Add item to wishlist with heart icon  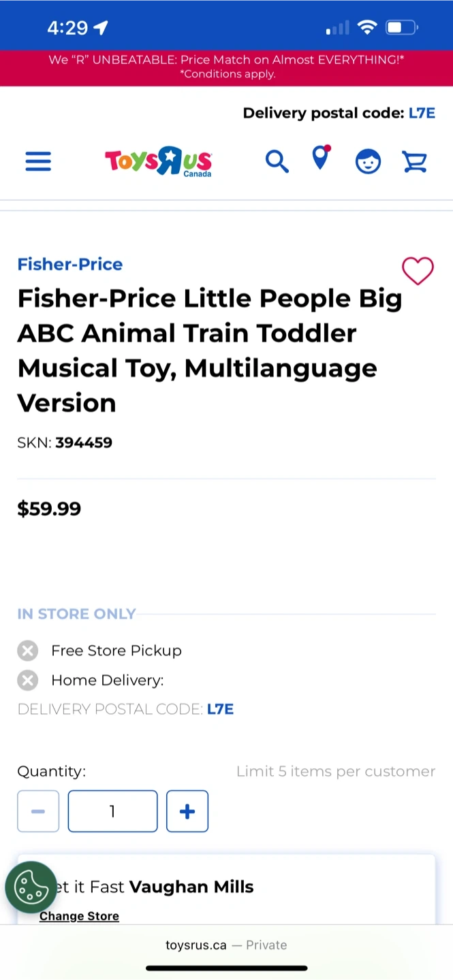pos(418,271)
